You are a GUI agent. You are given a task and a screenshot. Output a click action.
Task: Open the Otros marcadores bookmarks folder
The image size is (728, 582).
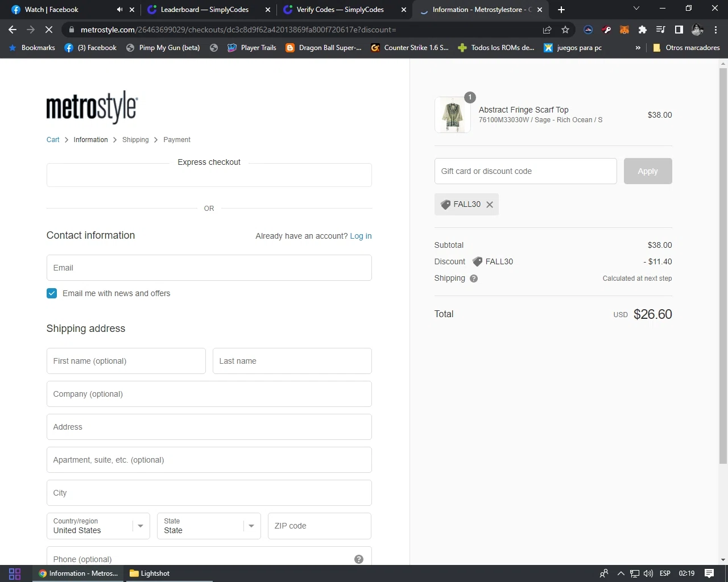[686, 48]
